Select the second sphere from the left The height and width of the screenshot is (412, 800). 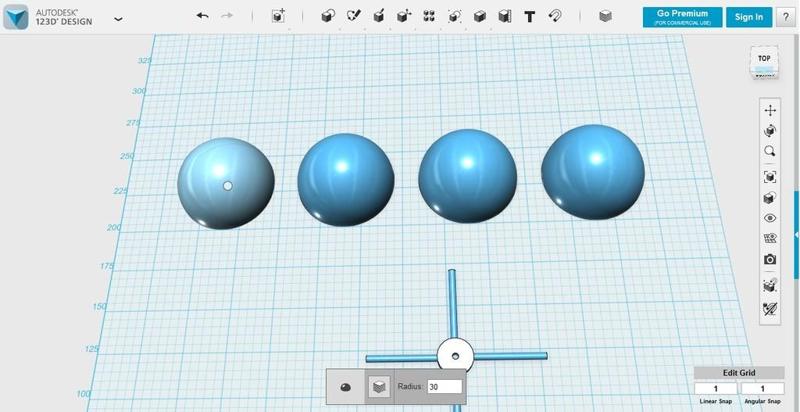pyautogui.click(x=346, y=179)
